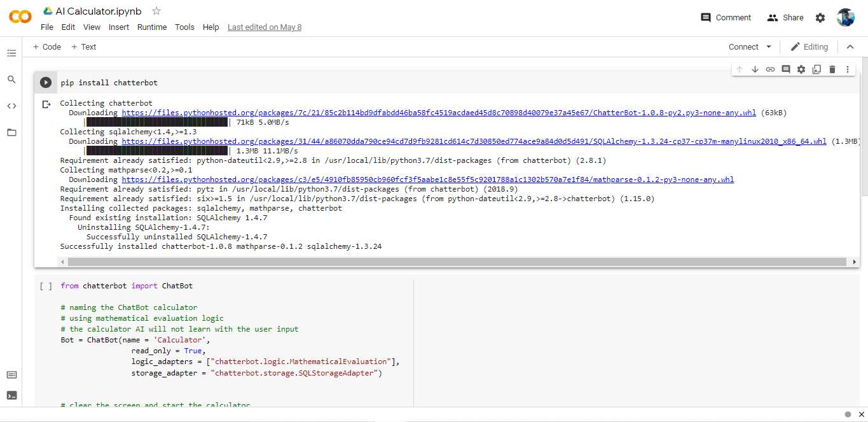The height and width of the screenshot is (422, 868).
Task: Click the 'Collecting chatterbot' output line
Action: click(x=106, y=103)
